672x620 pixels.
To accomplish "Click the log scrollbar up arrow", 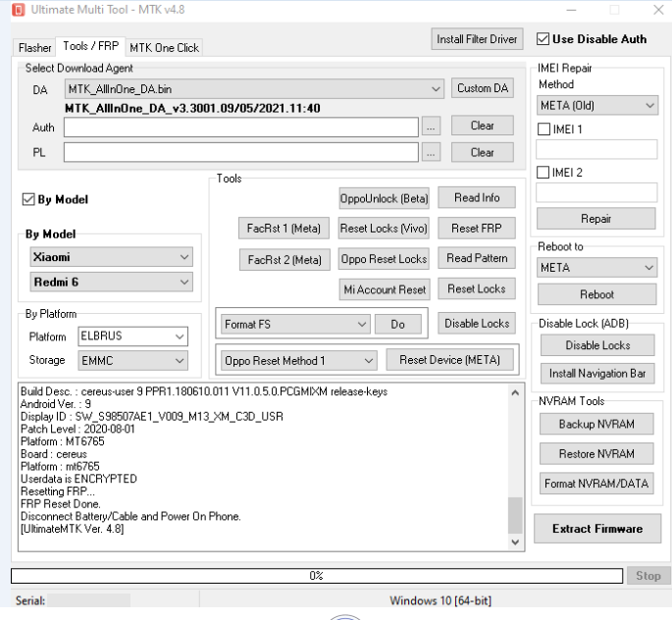I will tap(515, 392).
